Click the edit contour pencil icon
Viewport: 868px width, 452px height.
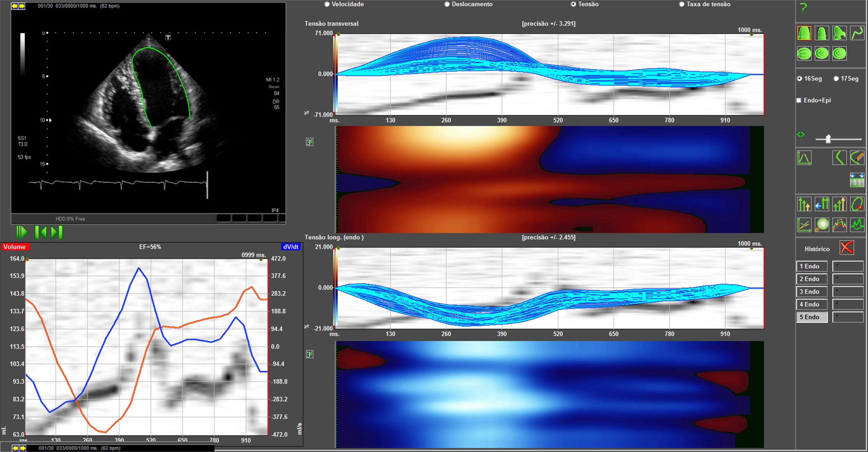pyautogui.click(x=857, y=158)
